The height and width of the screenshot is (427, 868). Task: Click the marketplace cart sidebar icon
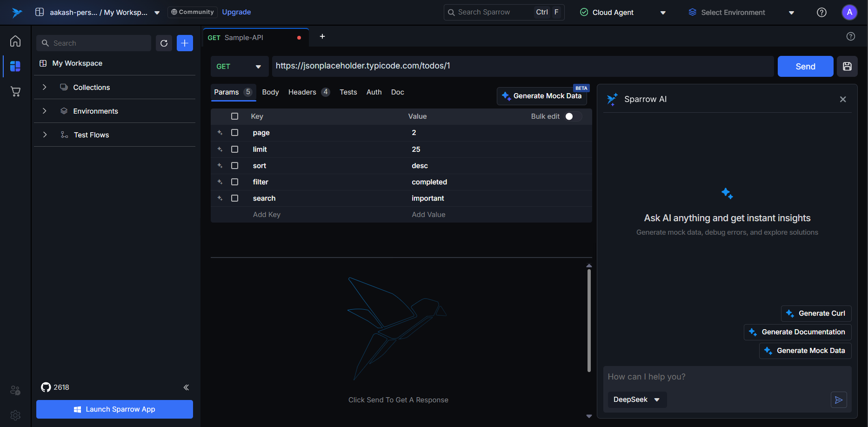(15, 92)
